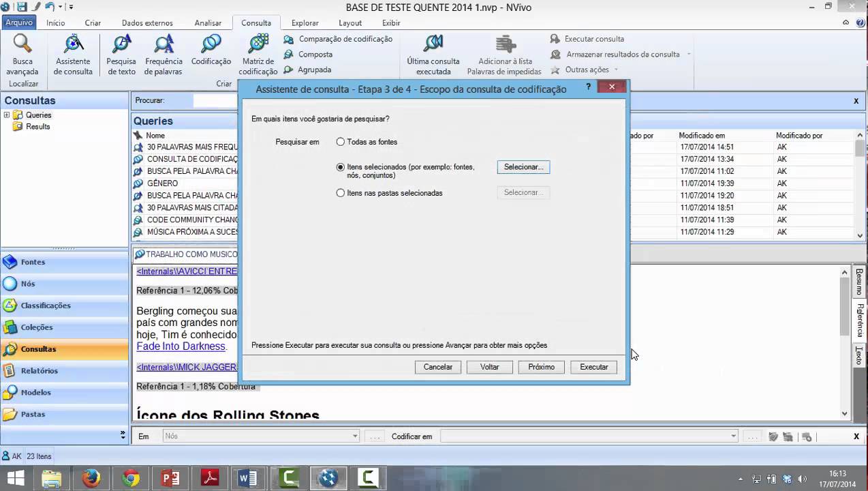Open the Em Nós combo box
This screenshot has width=868, height=491.
click(261, 436)
